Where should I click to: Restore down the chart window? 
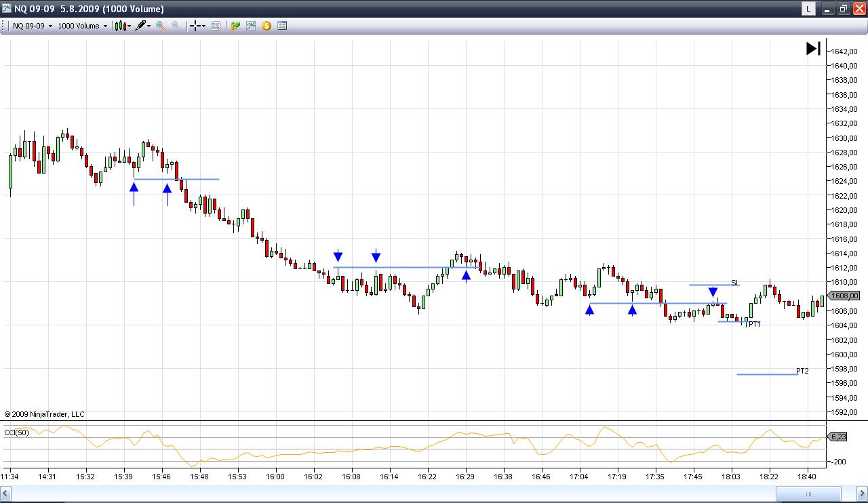coord(843,9)
